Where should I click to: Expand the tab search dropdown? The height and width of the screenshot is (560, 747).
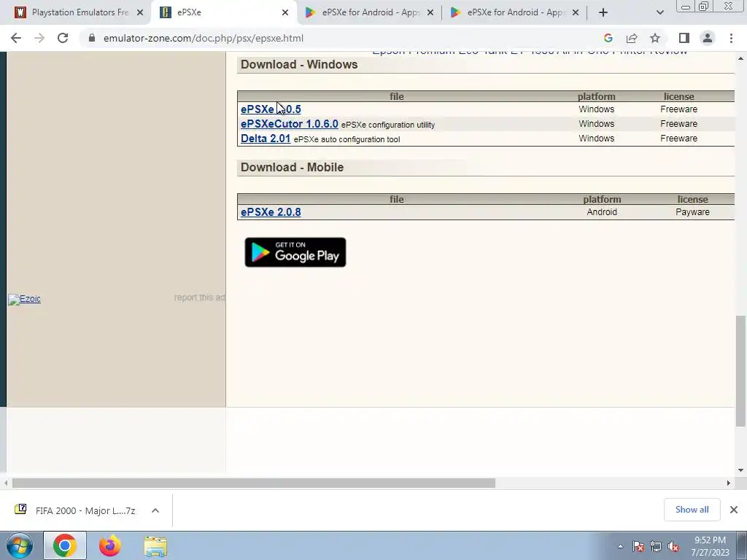click(659, 12)
